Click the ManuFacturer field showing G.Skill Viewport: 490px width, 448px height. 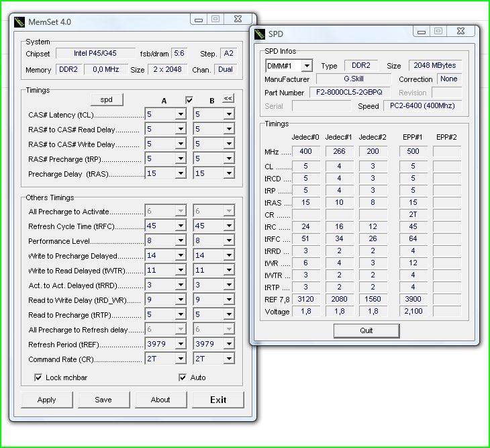pyautogui.click(x=354, y=79)
